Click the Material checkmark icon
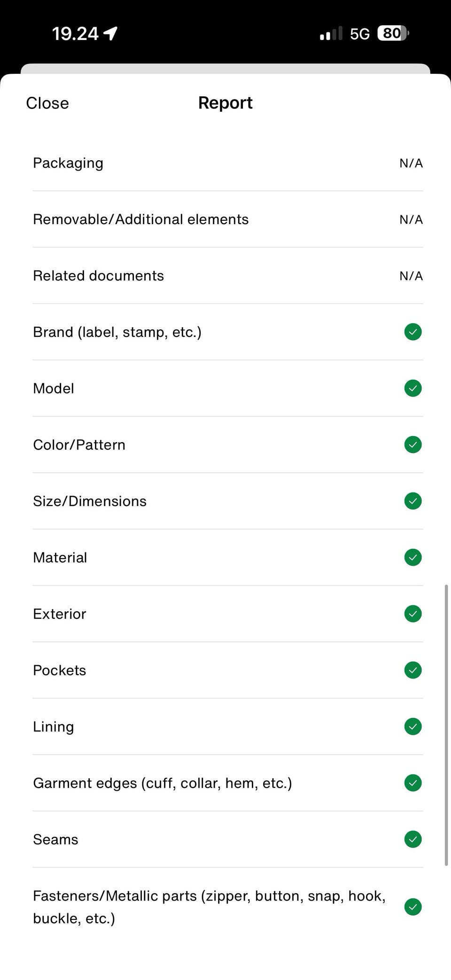The width and height of the screenshot is (451, 980). [412, 557]
